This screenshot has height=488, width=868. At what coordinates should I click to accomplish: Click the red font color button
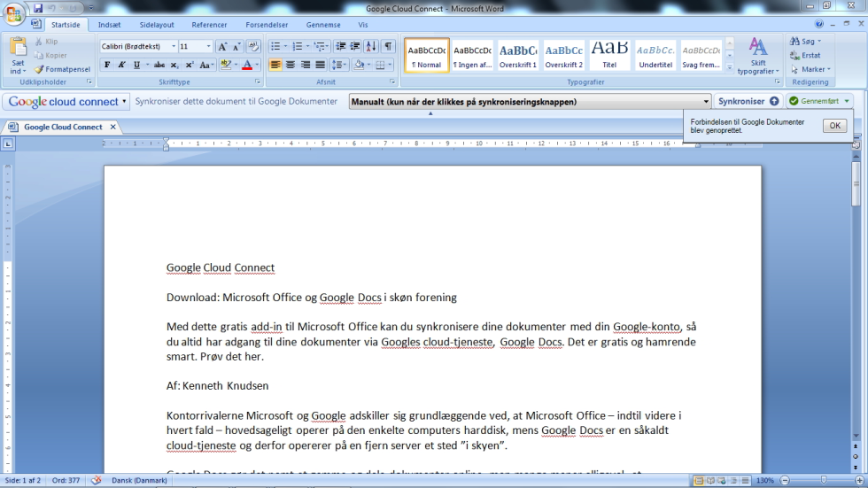tap(247, 65)
